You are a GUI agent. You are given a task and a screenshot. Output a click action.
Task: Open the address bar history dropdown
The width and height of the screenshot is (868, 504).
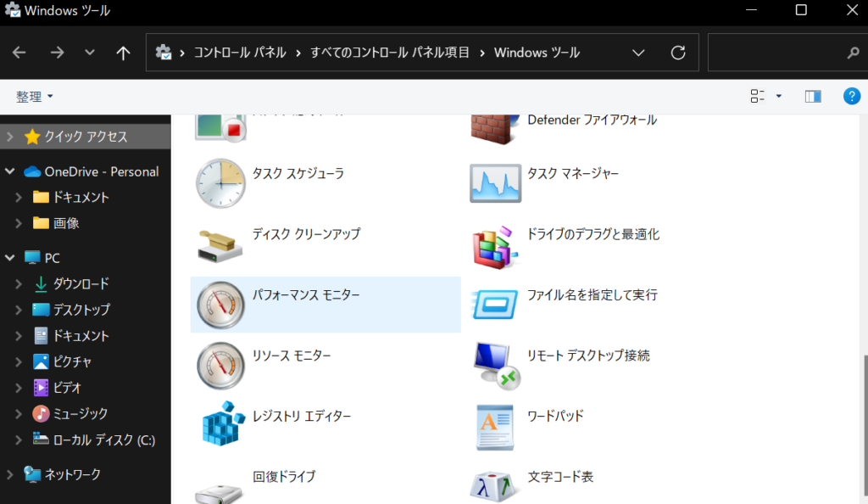point(638,53)
